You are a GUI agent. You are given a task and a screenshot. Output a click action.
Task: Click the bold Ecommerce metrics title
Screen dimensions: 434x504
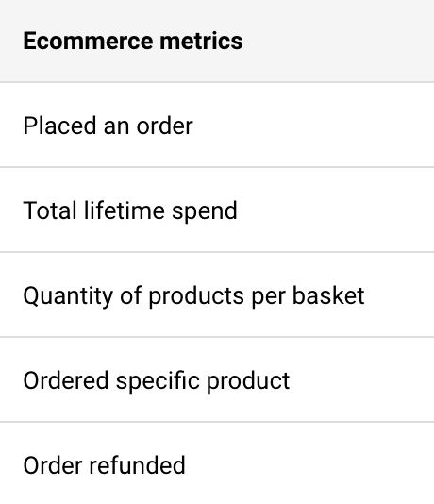133,42
